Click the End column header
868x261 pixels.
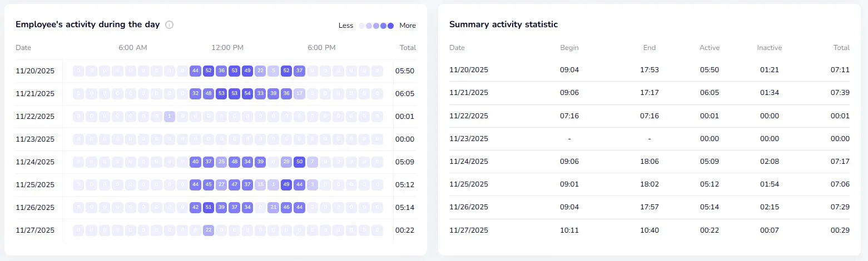pyautogui.click(x=649, y=48)
